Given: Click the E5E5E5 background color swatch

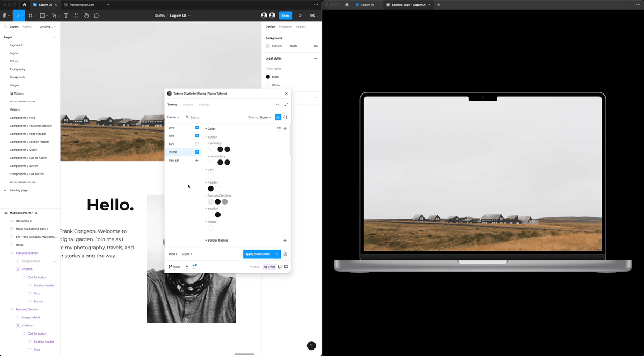Looking at the screenshot, I should click(x=268, y=46).
